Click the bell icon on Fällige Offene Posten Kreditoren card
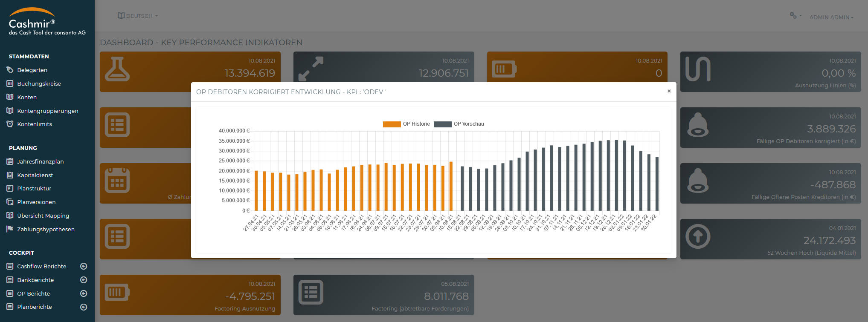This screenshot has width=868, height=322. [698, 181]
